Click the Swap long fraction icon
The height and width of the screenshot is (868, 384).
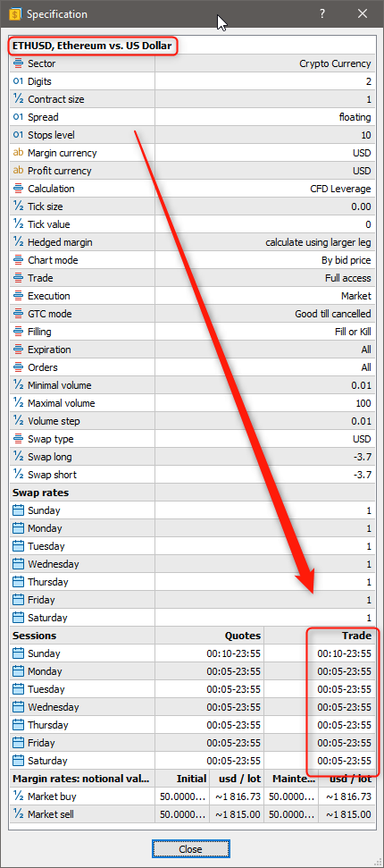click(18, 457)
